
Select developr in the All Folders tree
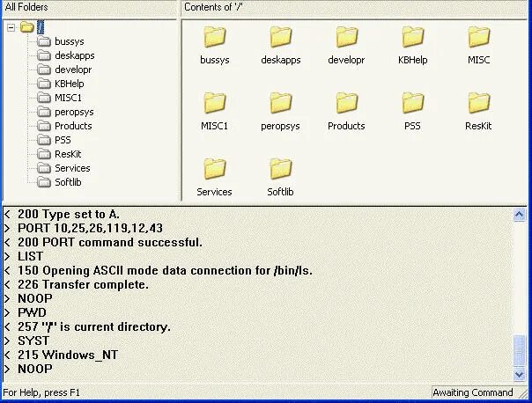(73, 70)
